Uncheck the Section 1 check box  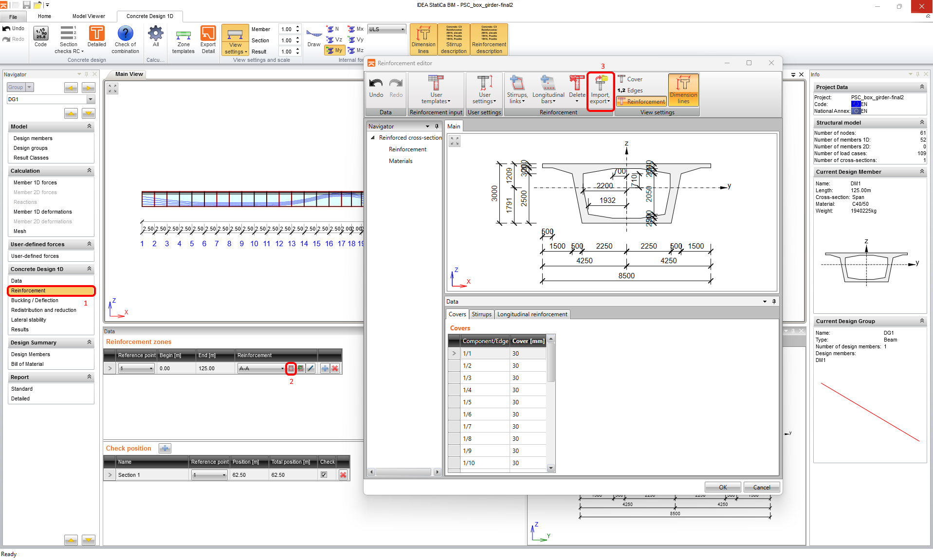(x=324, y=475)
